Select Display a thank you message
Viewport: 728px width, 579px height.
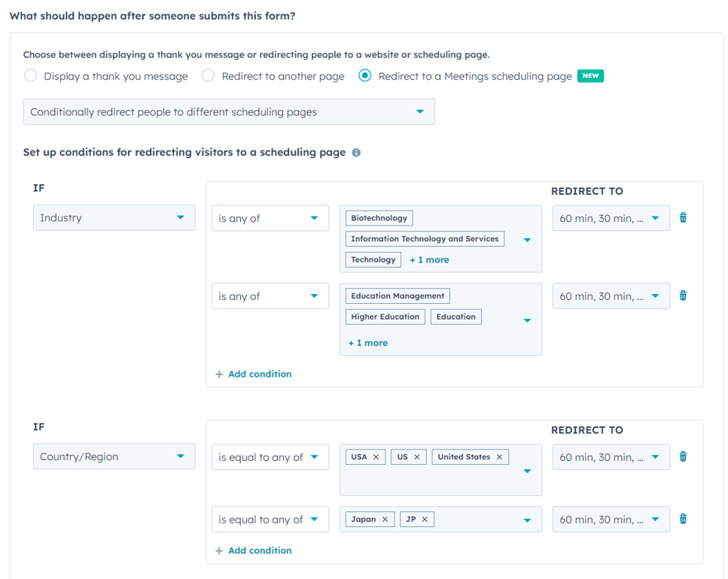click(x=31, y=76)
